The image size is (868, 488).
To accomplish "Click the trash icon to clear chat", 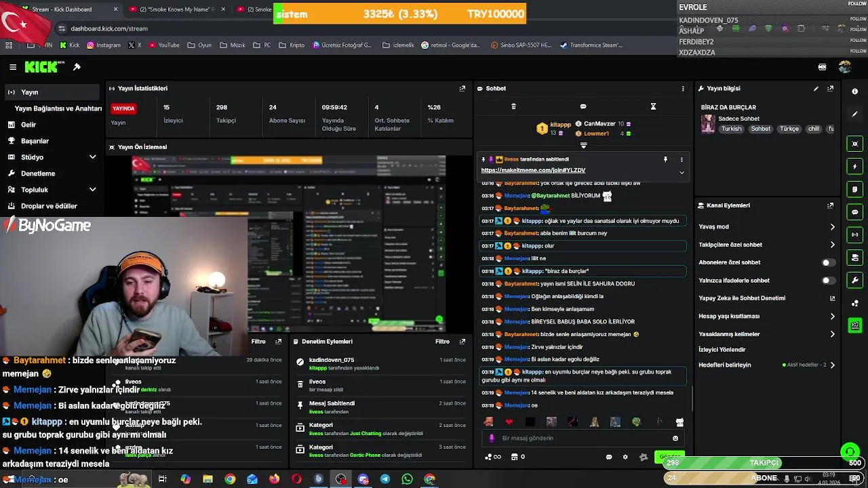I will pos(513,106).
